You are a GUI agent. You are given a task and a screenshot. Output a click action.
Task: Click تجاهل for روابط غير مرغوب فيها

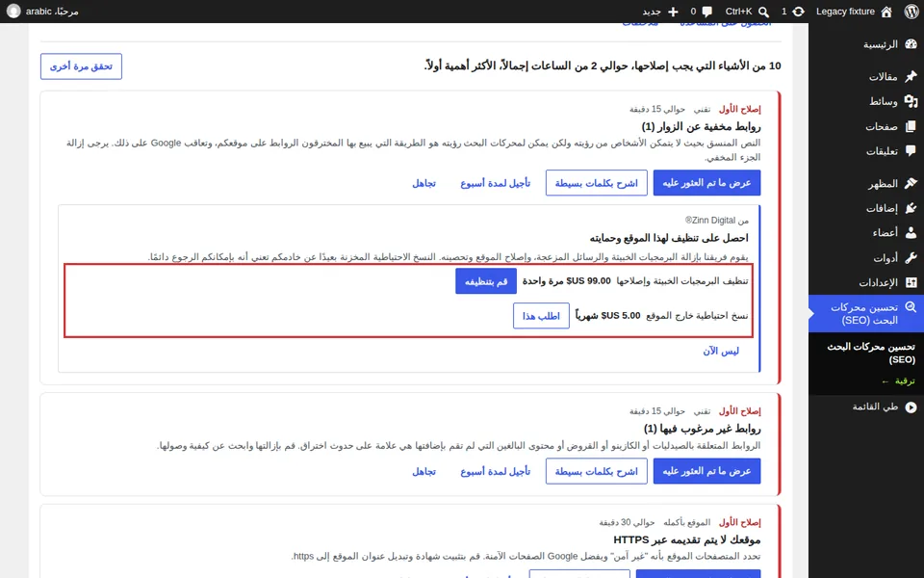click(x=423, y=471)
